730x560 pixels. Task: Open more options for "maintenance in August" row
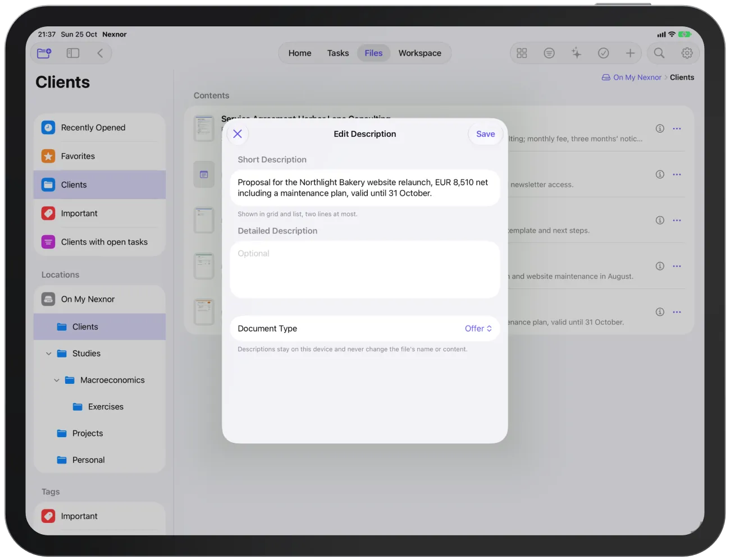(677, 266)
